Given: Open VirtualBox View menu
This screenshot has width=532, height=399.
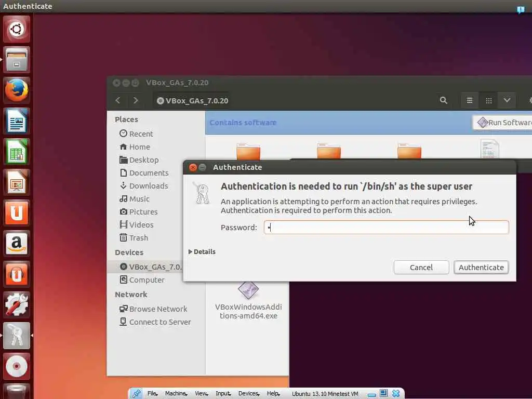Looking at the screenshot, I should pyautogui.click(x=201, y=394).
